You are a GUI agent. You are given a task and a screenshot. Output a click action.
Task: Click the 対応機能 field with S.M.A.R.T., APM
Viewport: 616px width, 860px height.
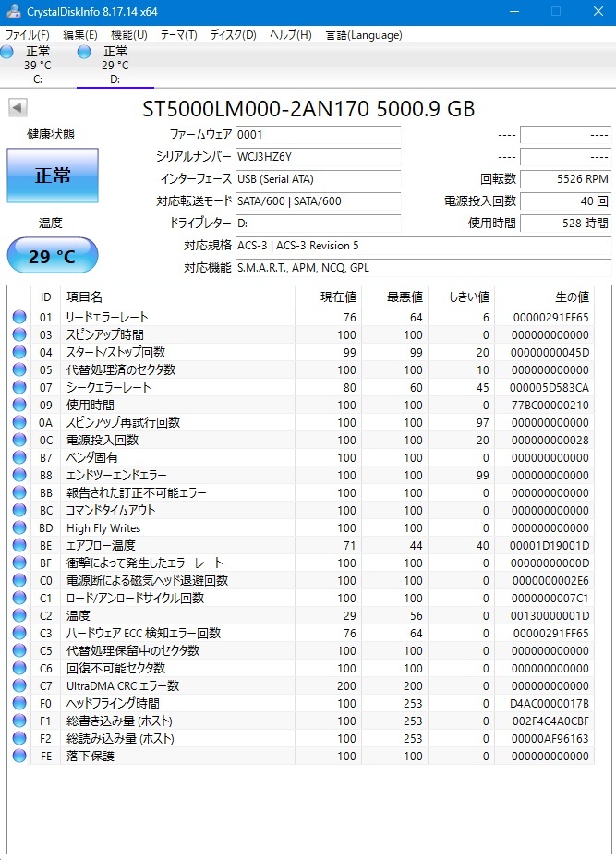(x=424, y=268)
